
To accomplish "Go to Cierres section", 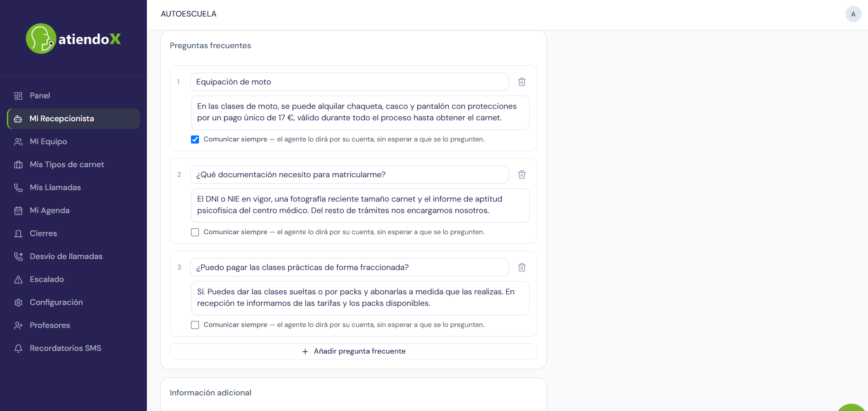I will pos(73,233).
